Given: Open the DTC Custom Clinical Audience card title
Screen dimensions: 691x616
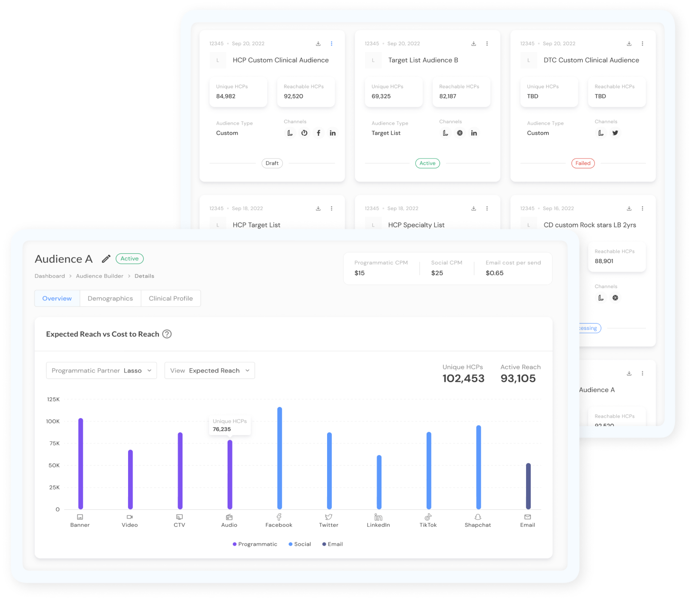Looking at the screenshot, I should 592,60.
